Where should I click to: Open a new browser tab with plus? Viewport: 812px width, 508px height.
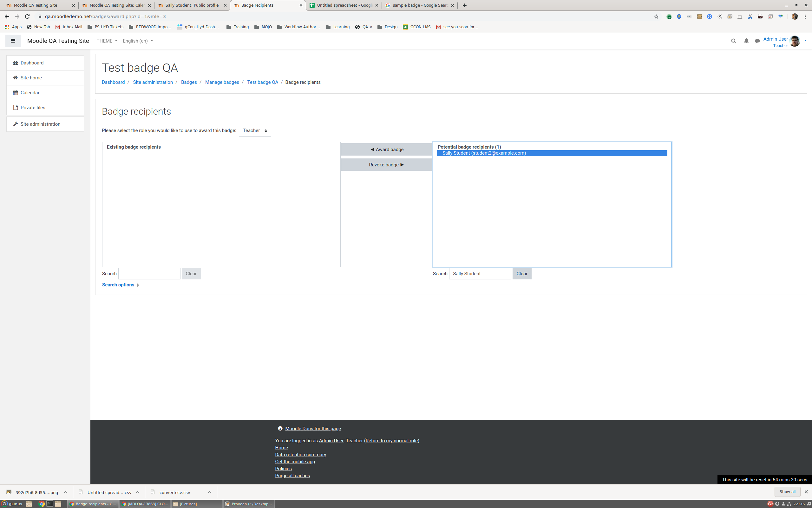point(464,5)
